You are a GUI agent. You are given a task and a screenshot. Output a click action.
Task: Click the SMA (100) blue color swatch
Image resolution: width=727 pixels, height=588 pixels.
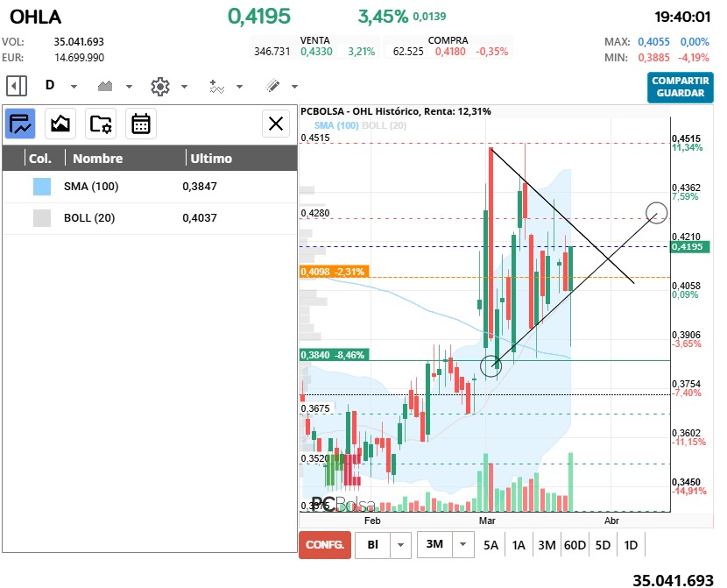(x=42, y=187)
